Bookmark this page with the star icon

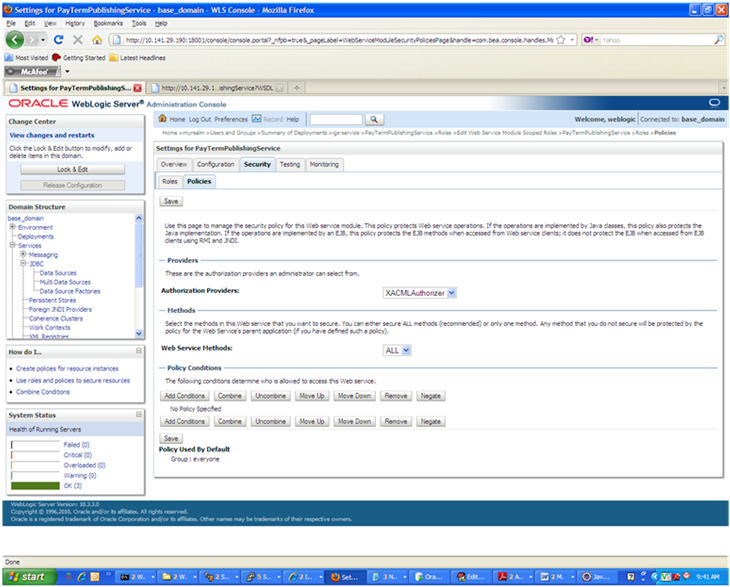tap(561, 40)
